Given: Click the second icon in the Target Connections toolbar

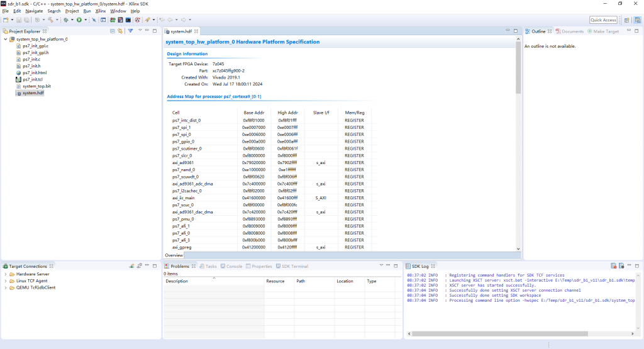Looking at the screenshot, I should (x=139, y=266).
